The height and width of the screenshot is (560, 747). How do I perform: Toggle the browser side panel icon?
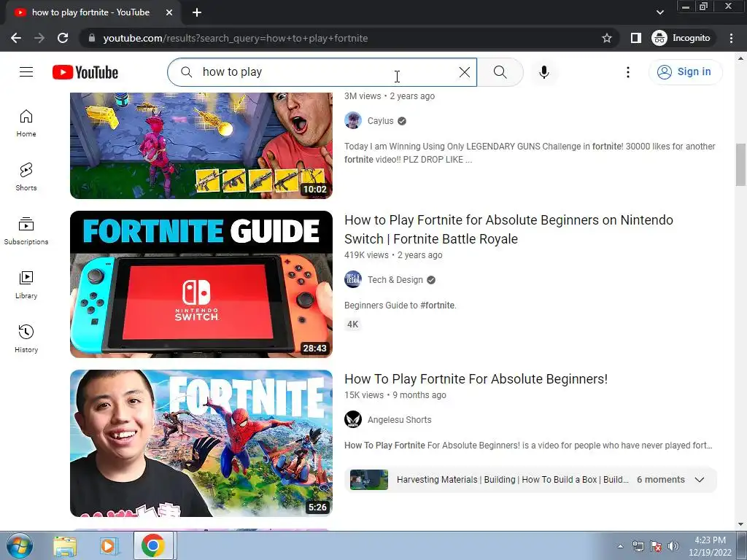(x=635, y=38)
